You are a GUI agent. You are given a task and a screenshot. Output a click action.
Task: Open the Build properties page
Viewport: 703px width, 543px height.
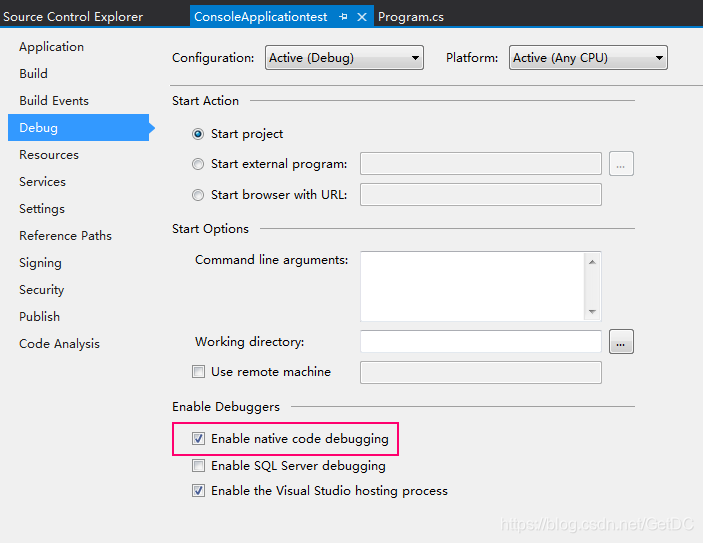pos(33,74)
